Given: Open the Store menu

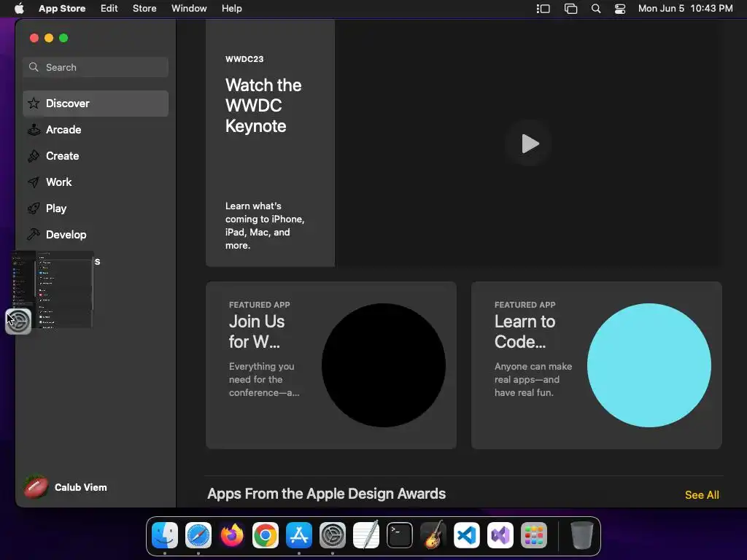Looking at the screenshot, I should pyautogui.click(x=144, y=8).
